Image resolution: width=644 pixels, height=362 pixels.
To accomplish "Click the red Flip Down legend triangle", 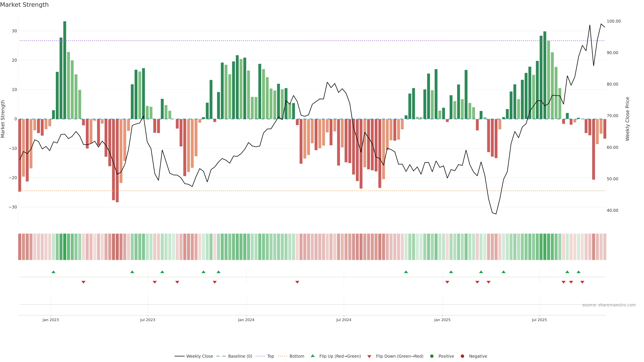I will (x=369, y=356).
